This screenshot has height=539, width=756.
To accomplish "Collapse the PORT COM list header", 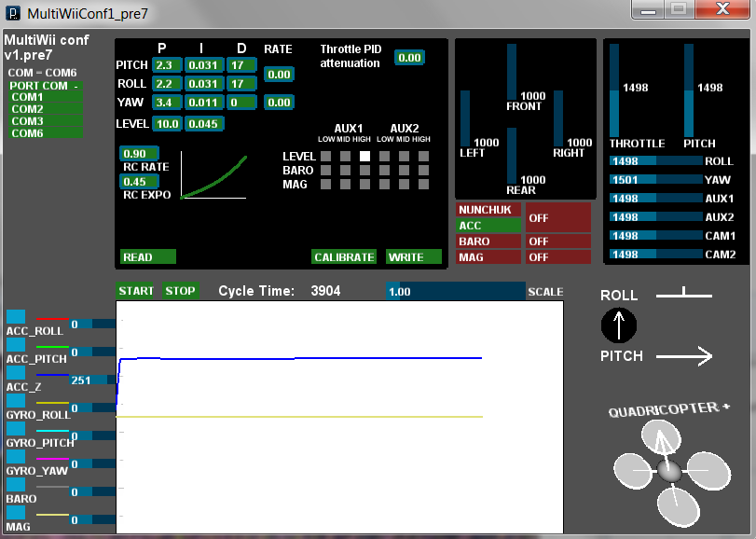I will coord(46,86).
